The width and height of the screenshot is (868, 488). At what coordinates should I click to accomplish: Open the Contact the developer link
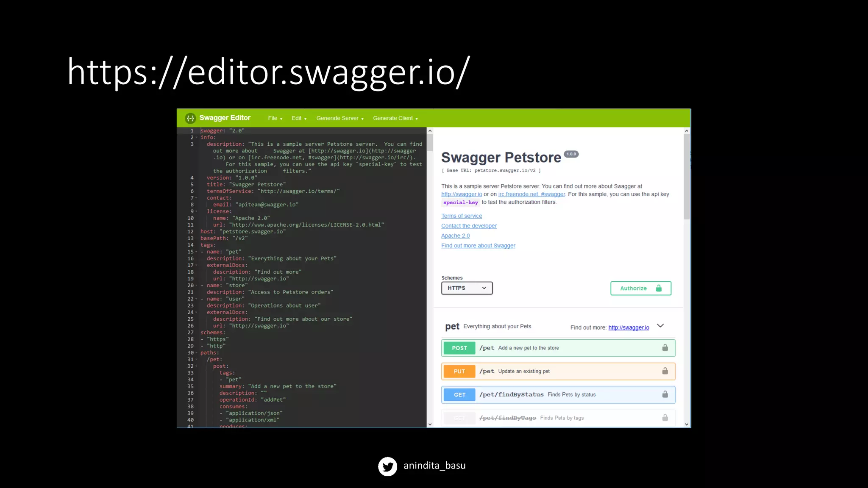tap(469, 226)
